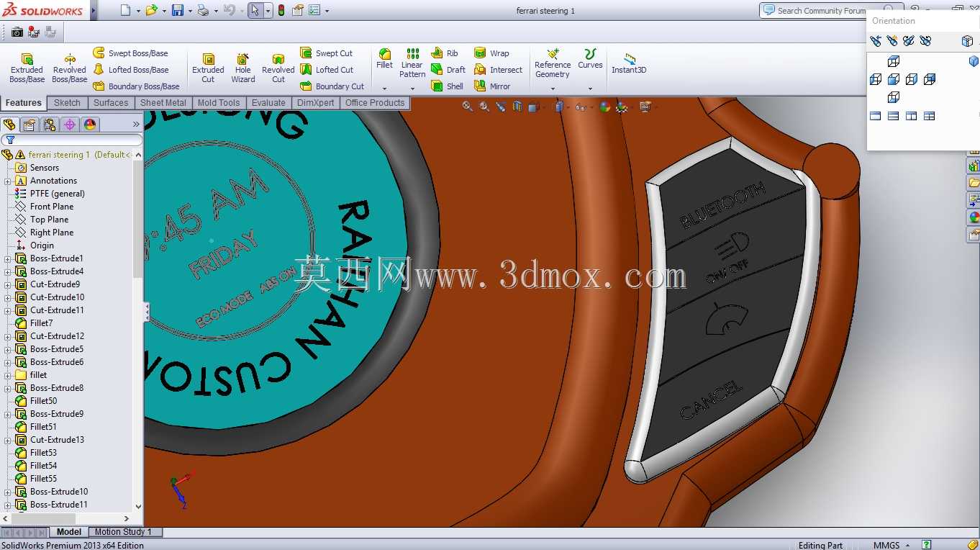
Task: Expand the manager pane tabs chevron
Action: click(136, 125)
